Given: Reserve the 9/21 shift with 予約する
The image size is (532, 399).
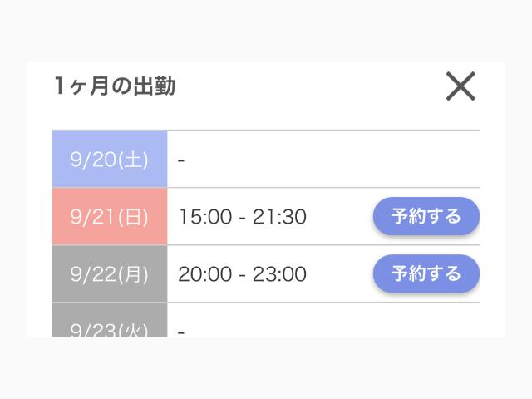Looking at the screenshot, I should coord(426,216).
